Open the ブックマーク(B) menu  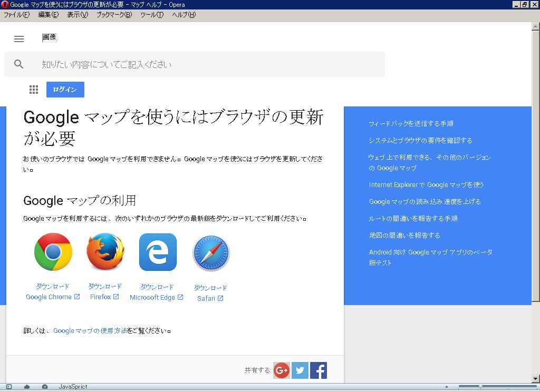(x=114, y=14)
